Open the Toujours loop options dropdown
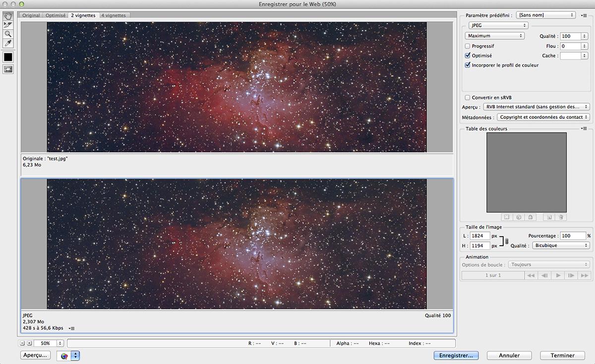This screenshot has width=595, height=364. tap(549, 264)
